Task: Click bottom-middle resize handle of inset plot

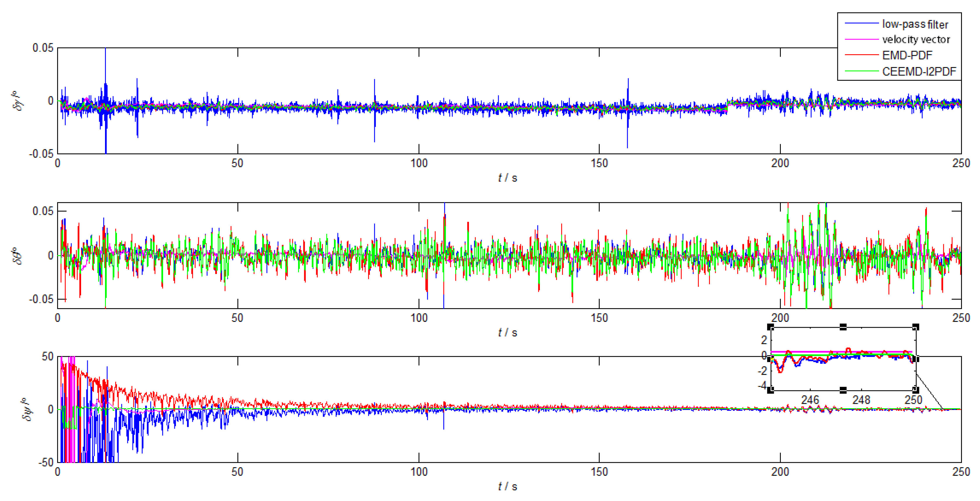Action: click(x=843, y=390)
